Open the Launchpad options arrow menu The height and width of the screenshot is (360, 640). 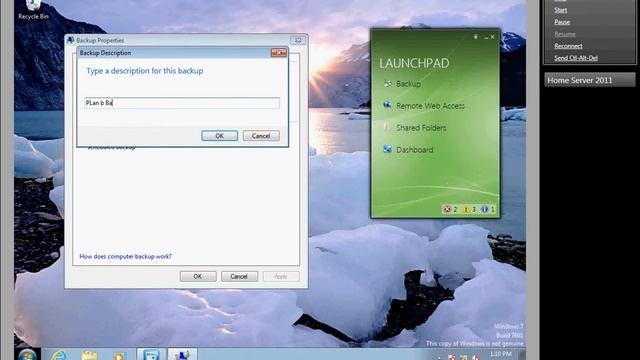[476, 37]
